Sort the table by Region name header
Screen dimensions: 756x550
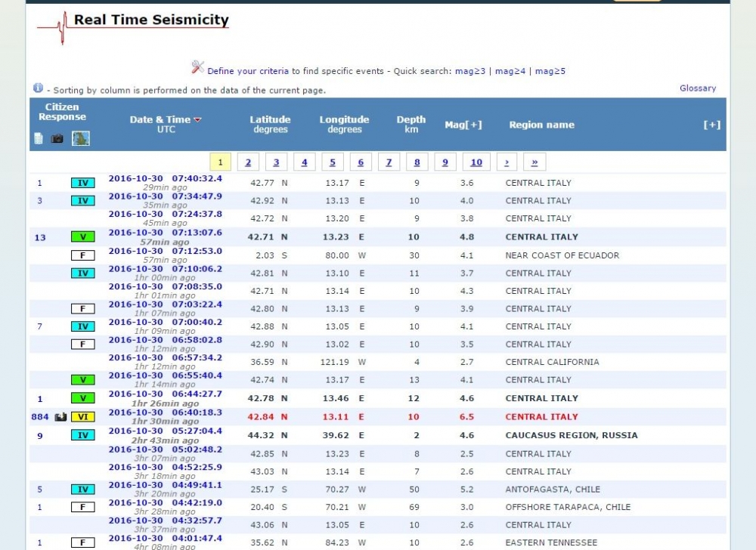click(541, 125)
